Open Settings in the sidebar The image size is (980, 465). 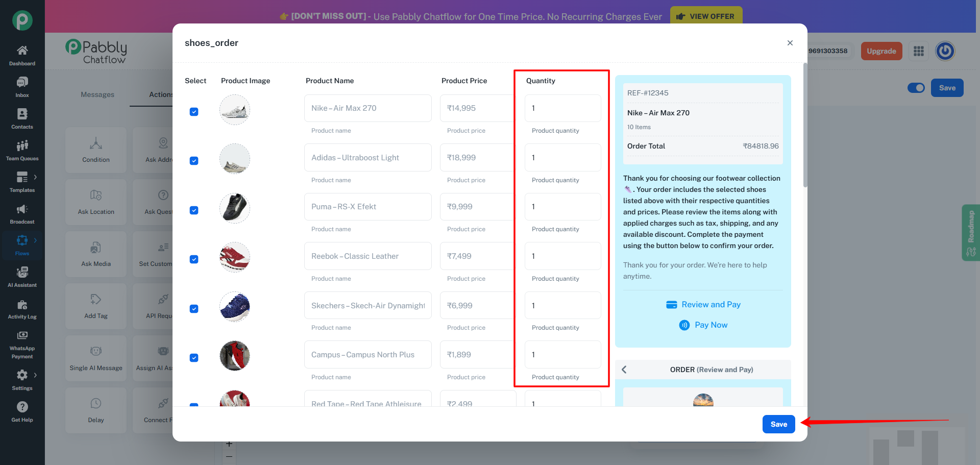tap(22, 380)
